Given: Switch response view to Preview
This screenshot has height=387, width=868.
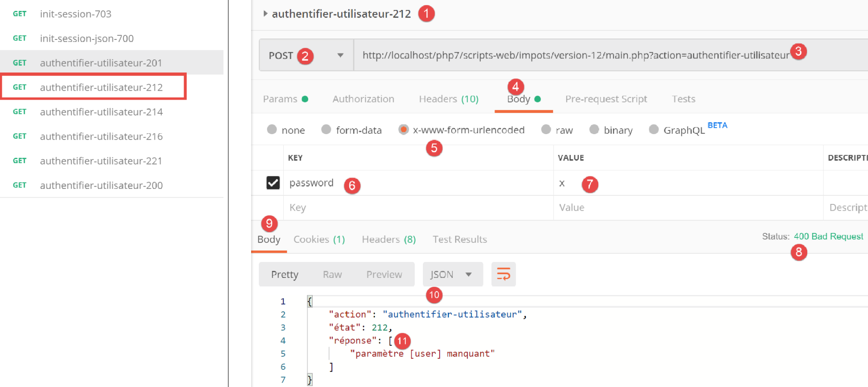Looking at the screenshot, I should tap(384, 274).
